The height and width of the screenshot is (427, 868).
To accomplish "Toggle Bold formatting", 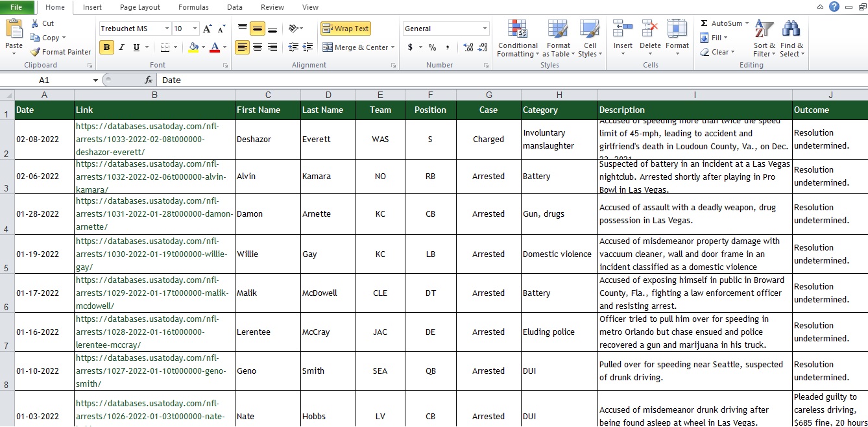I will pyautogui.click(x=106, y=47).
